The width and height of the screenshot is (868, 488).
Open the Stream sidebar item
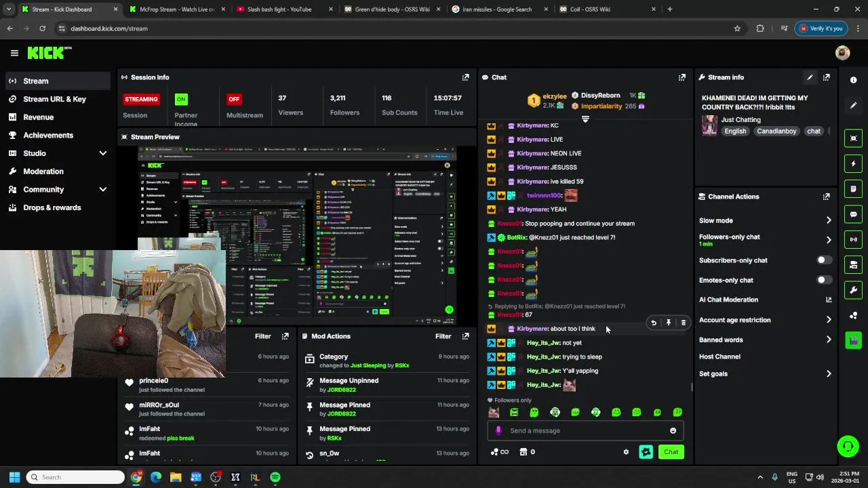click(57, 81)
